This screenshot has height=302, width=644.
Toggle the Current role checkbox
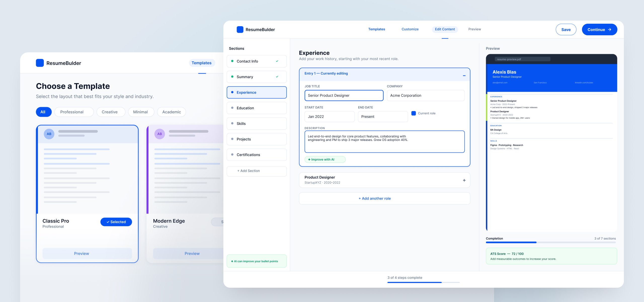414,113
